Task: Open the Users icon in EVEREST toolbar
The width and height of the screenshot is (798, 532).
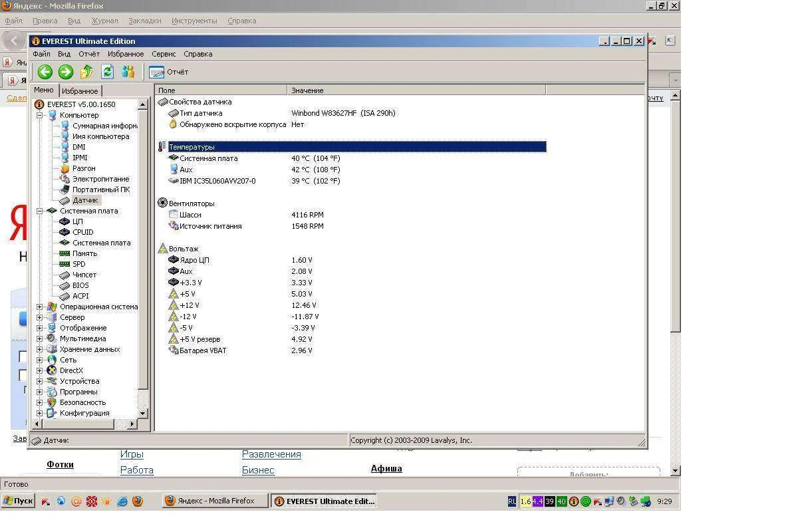Action: point(128,72)
